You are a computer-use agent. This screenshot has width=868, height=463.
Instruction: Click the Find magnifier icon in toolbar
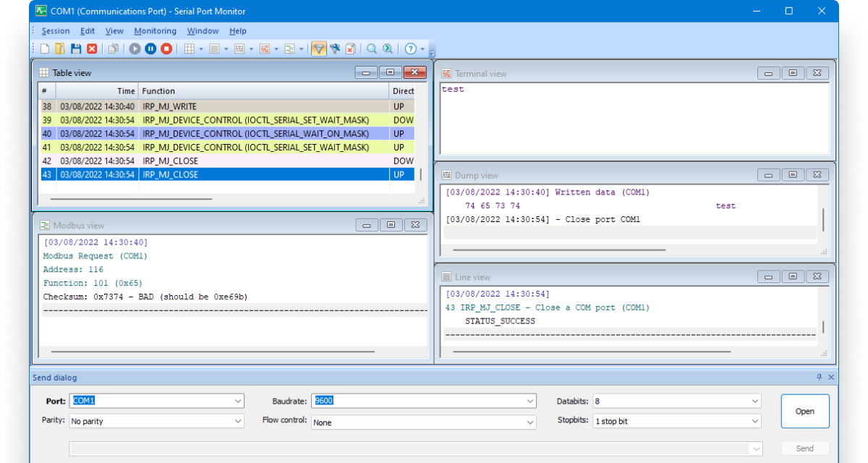[372, 49]
